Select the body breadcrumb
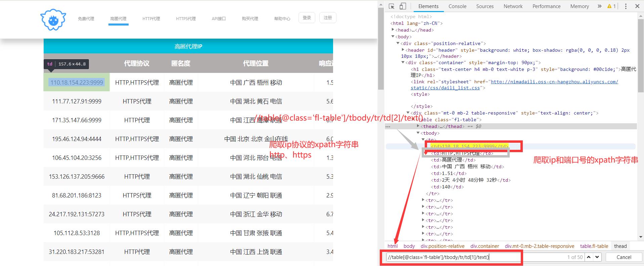This screenshot has height=266, width=644. (x=409, y=246)
